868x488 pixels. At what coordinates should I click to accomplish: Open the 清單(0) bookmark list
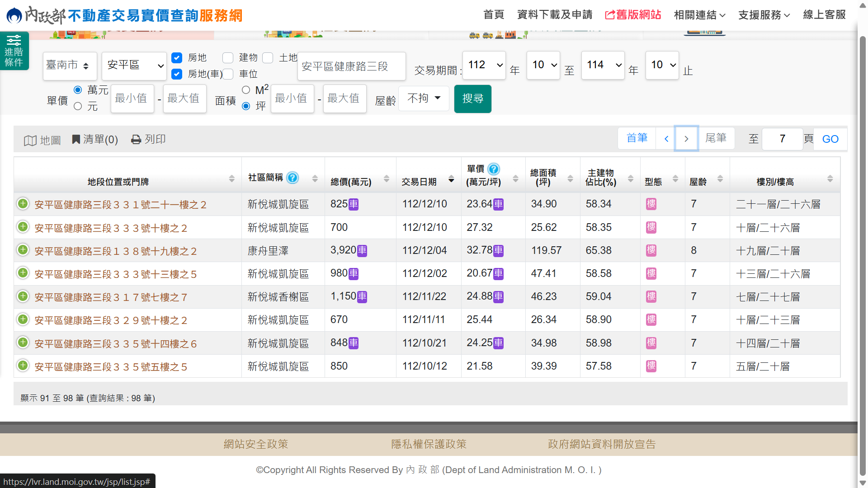95,139
